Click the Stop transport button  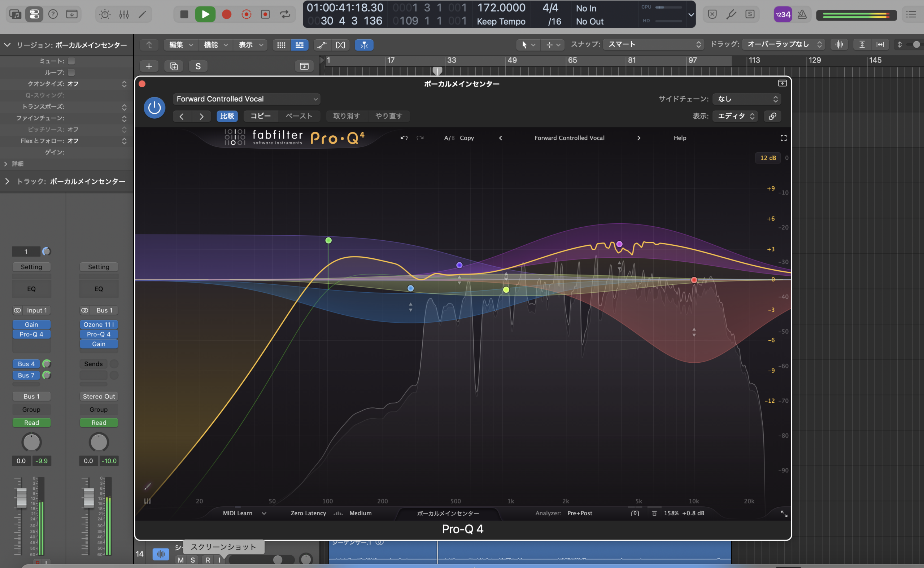click(x=184, y=14)
